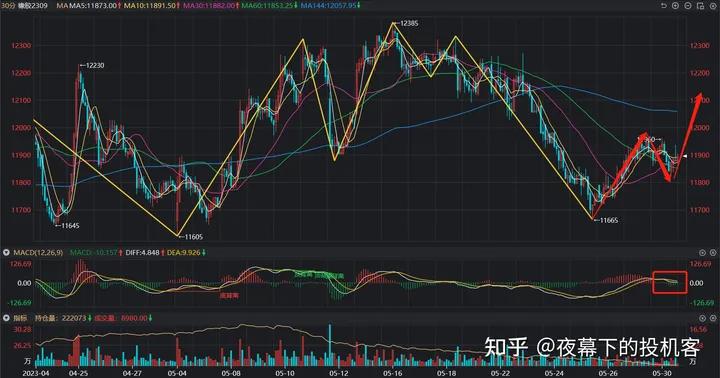Click the DIFF:4.848 value
The image size is (720, 378).
tap(142, 253)
